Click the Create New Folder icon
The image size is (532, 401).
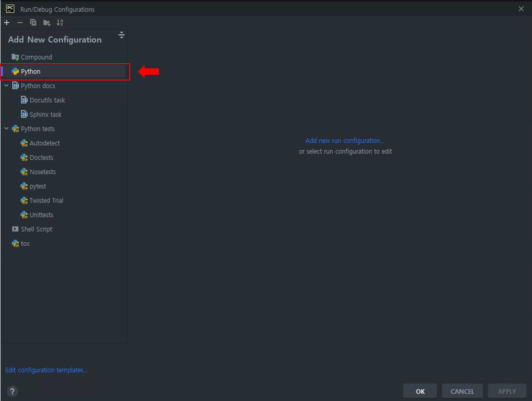pos(46,22)
